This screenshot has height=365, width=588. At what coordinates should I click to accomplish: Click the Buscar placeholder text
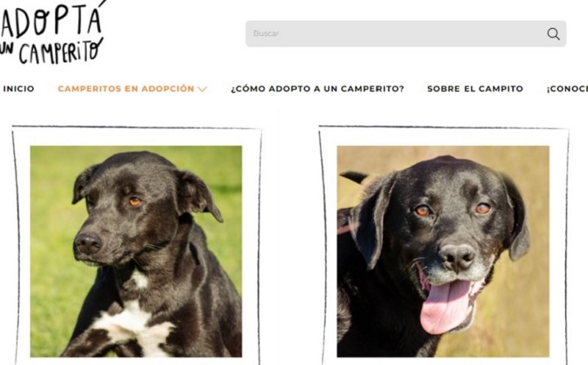pos(266,33)
